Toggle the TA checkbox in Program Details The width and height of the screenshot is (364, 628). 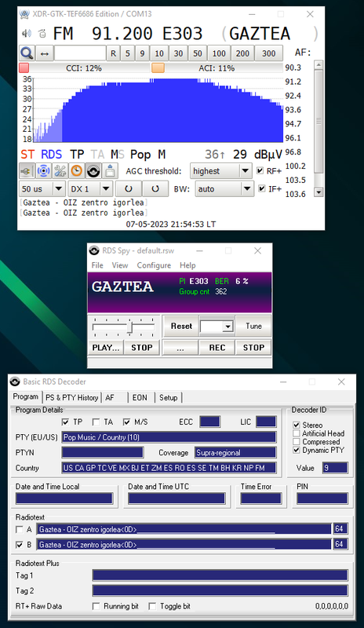tap(96, 422)
